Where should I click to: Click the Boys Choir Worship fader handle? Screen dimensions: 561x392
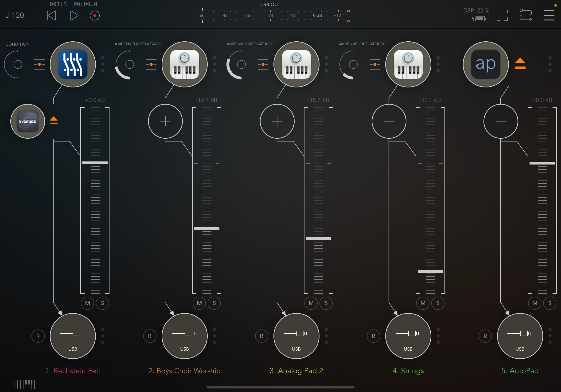pos(206,228)
